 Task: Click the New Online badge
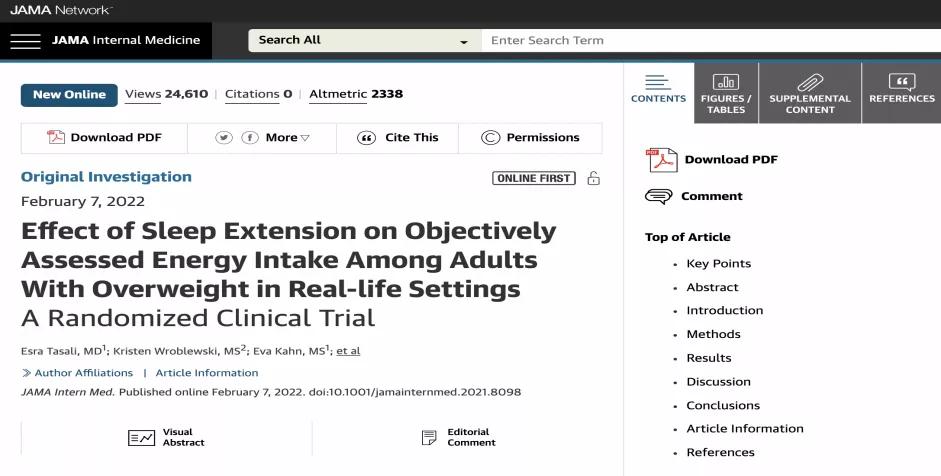point(69,95)
